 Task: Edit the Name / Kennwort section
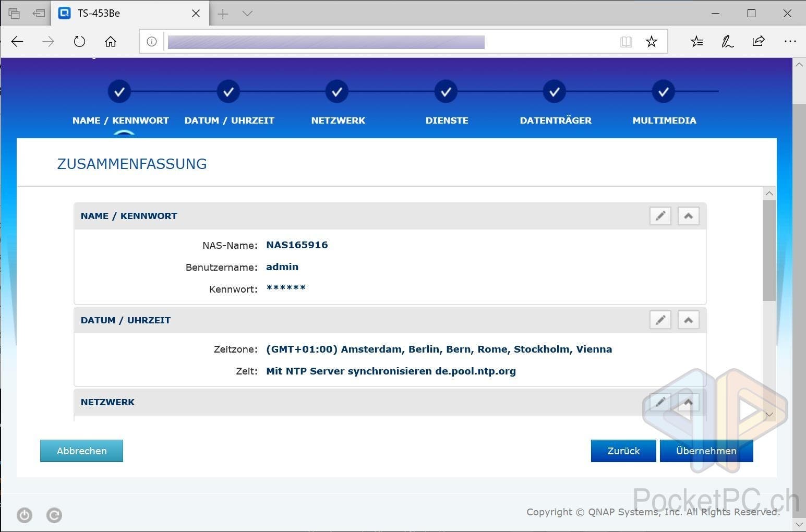click(x=660, y=216)
